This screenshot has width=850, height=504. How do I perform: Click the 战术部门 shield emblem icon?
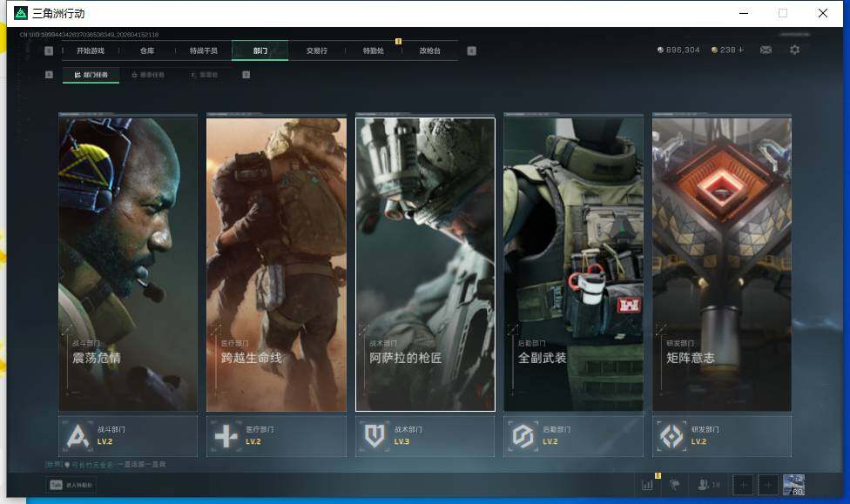pos(374,436)
